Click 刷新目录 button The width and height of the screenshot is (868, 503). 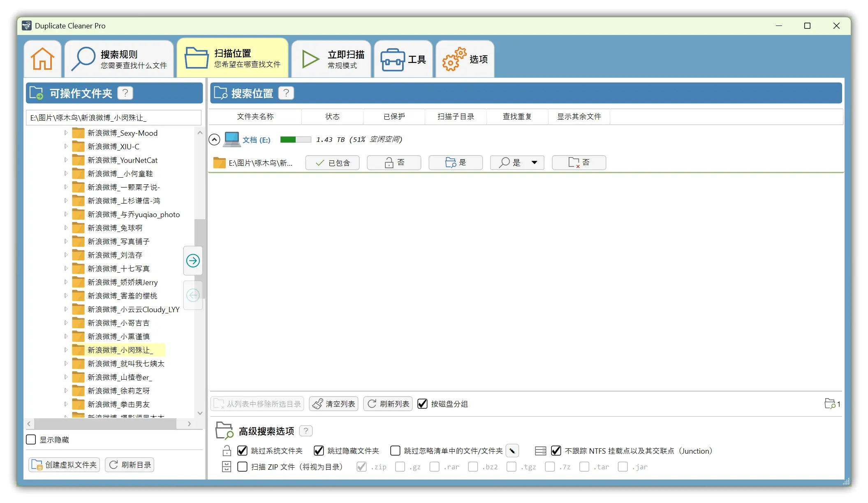coord(130,465)
